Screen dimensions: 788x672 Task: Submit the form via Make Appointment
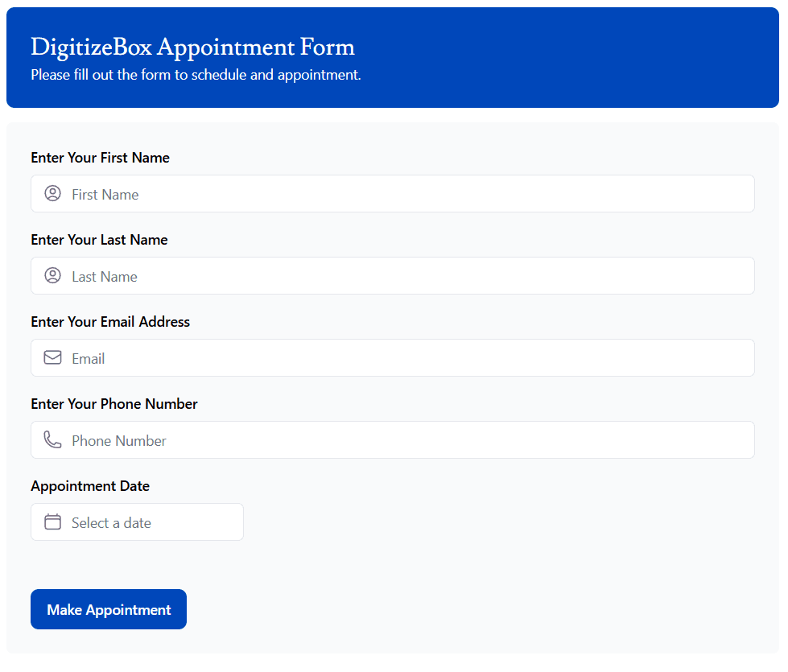108,609
